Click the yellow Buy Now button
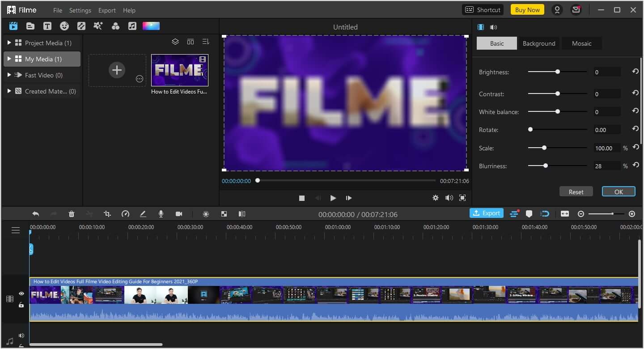This screenshot has height=349, width=644. pos(527,10)
